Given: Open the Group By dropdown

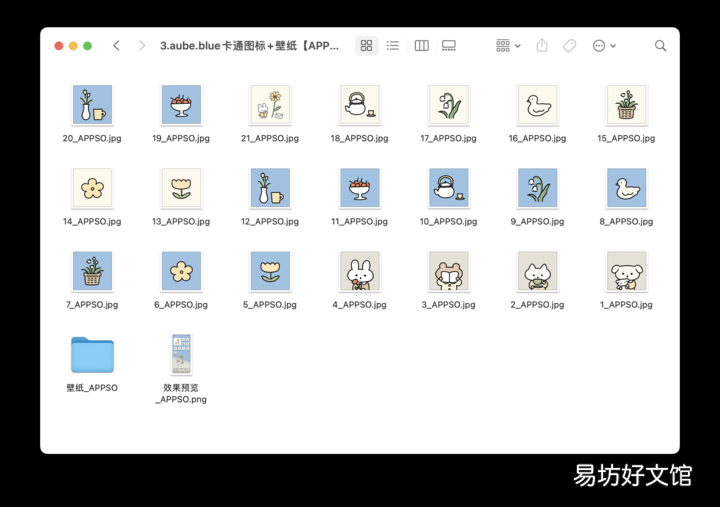Looking at the screenshot, I should click(x=508, y=45).
